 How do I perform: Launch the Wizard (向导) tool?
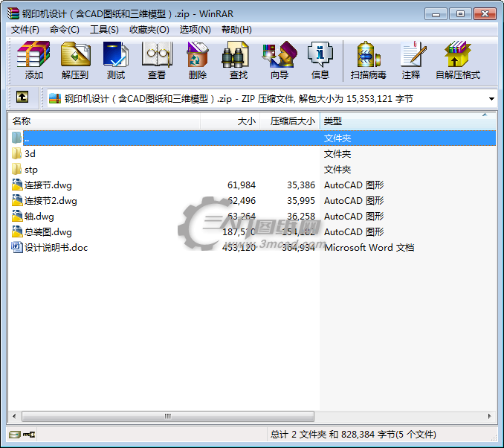click(x=280, y=60)
